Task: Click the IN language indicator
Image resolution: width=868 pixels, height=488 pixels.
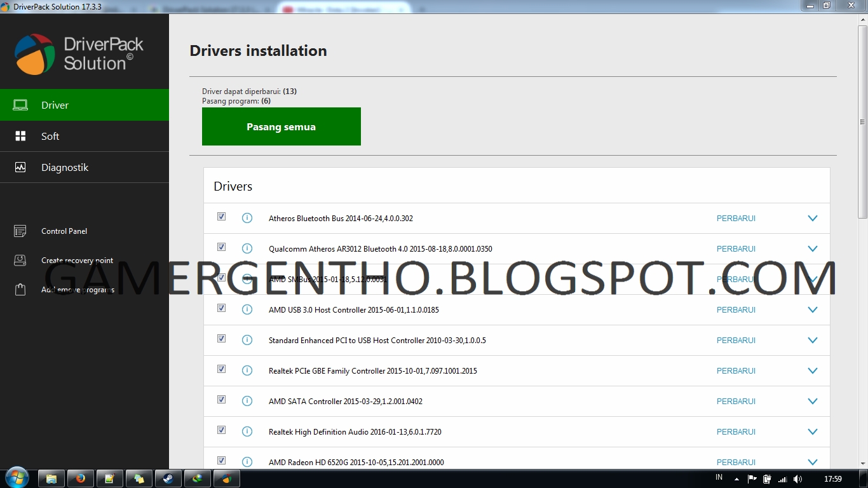Action: click(x=719, y=478)
